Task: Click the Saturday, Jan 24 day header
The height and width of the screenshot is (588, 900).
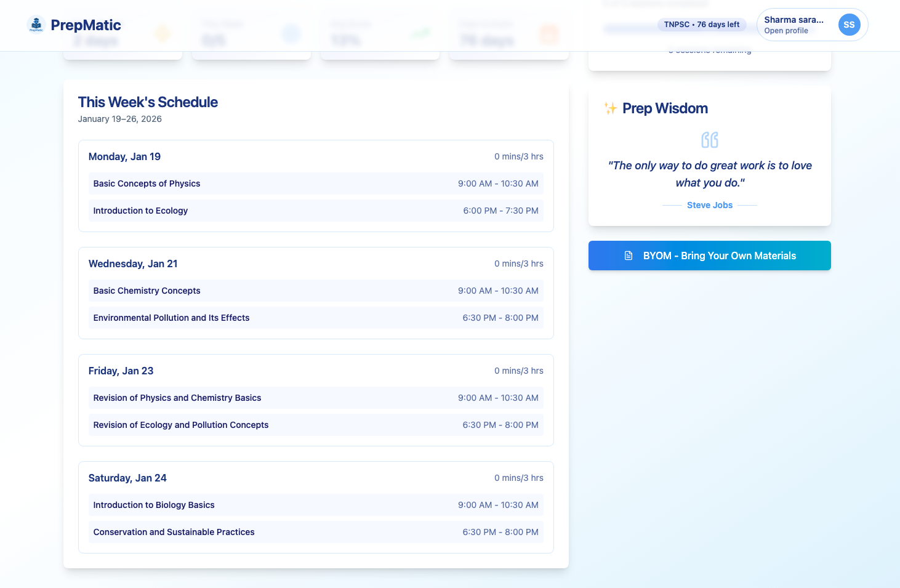Action: [127, 477]
